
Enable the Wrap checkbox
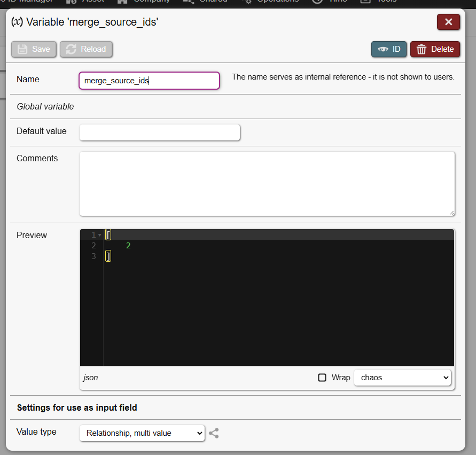[322, 378]
